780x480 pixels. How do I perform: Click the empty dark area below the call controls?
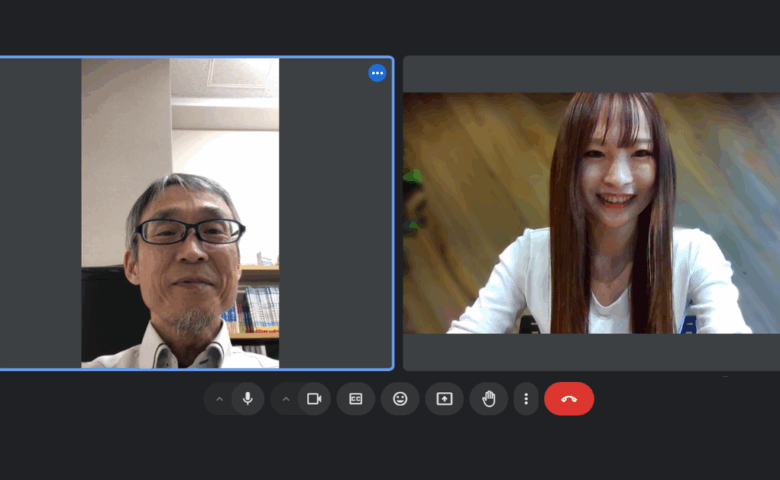(x=390, y=450)
